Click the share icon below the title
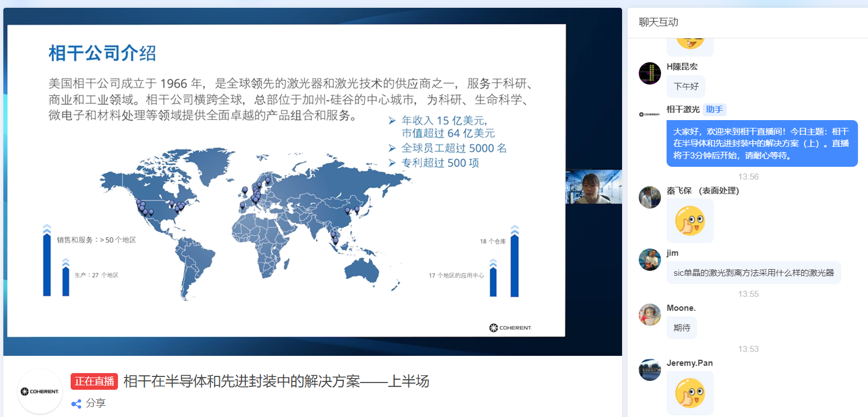The image size is (868, 417). (76, 404)
